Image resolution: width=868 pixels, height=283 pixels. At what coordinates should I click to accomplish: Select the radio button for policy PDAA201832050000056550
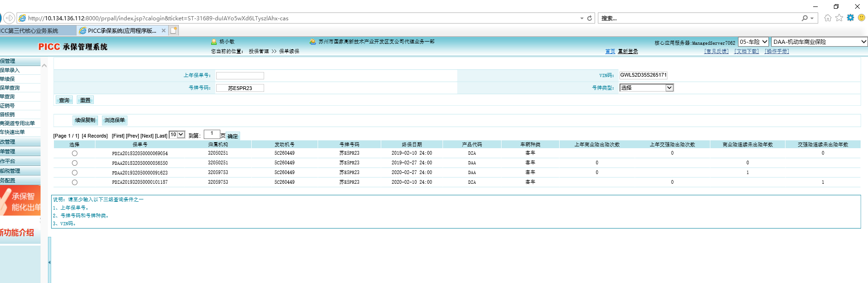point(75,163)
